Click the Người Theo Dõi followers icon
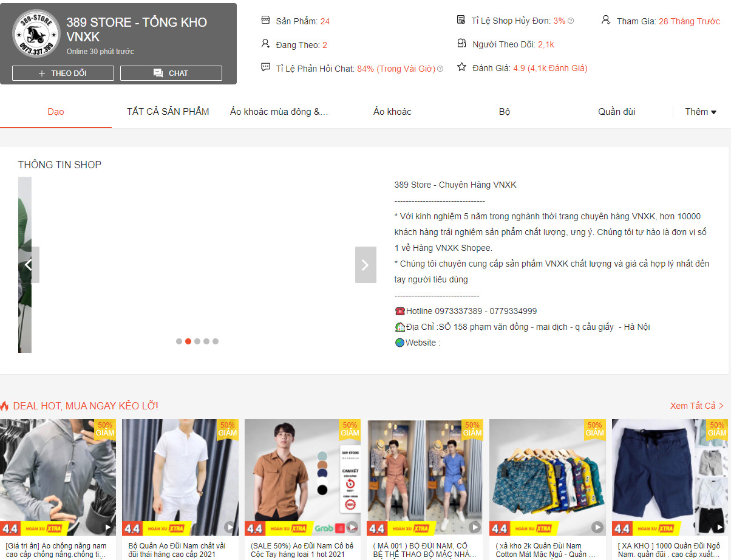The image size is (731, 560). tap(461, 44)
